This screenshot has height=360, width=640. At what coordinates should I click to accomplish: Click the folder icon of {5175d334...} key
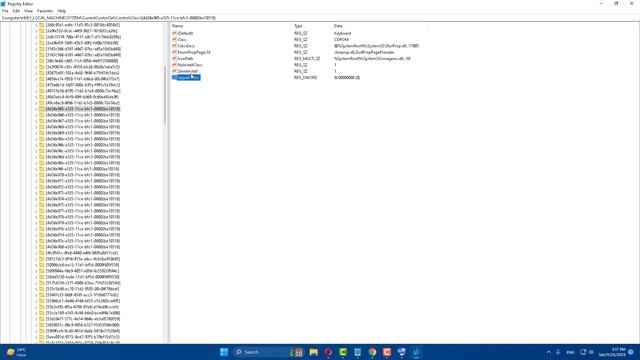pos(42,283)
